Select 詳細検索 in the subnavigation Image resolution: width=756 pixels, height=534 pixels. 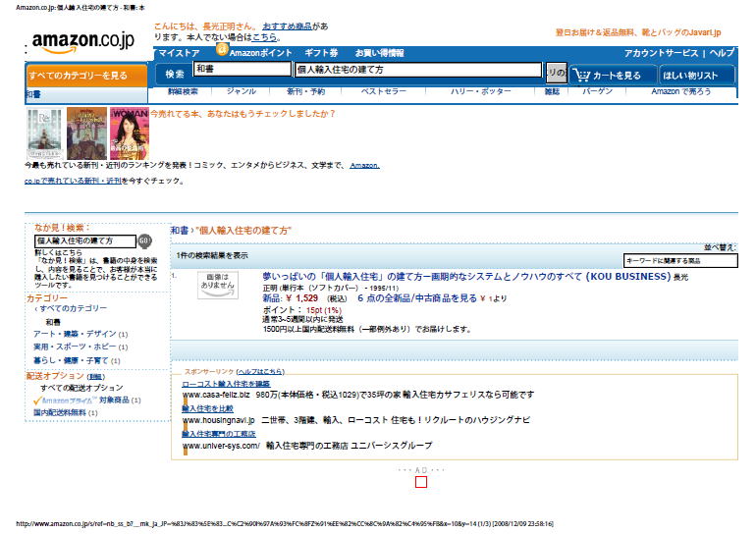pyautogui.click(x=183, y=91)
